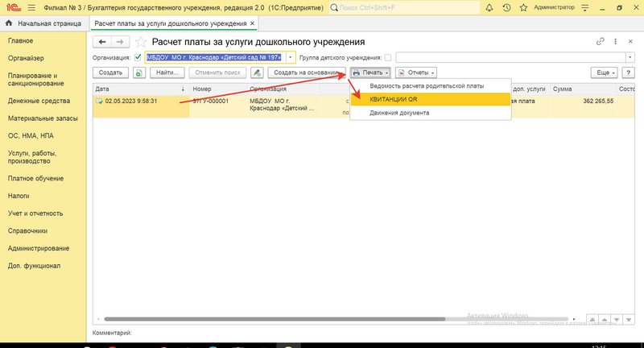Open favorites star in top bar

[522, 7]
